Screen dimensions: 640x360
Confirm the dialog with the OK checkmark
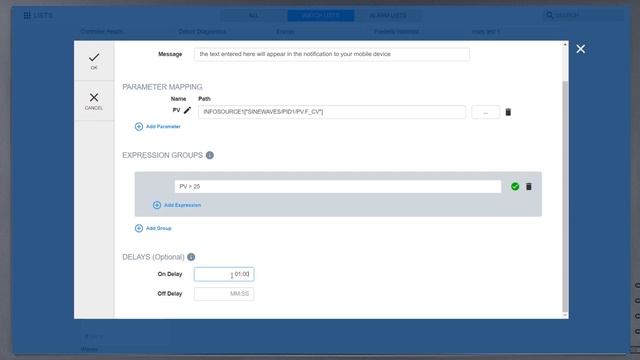click(x=94, y=61)
